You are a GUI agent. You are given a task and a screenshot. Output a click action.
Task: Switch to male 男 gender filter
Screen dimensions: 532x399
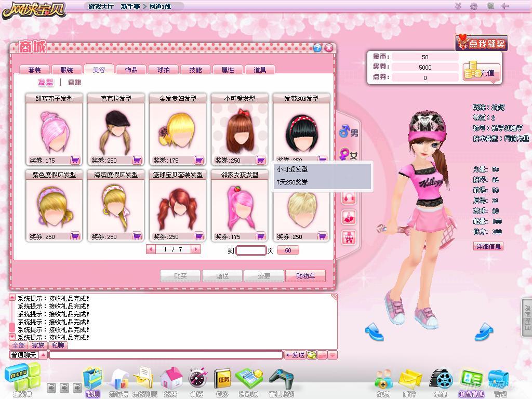pyautogui.click(x=349, y=131)
